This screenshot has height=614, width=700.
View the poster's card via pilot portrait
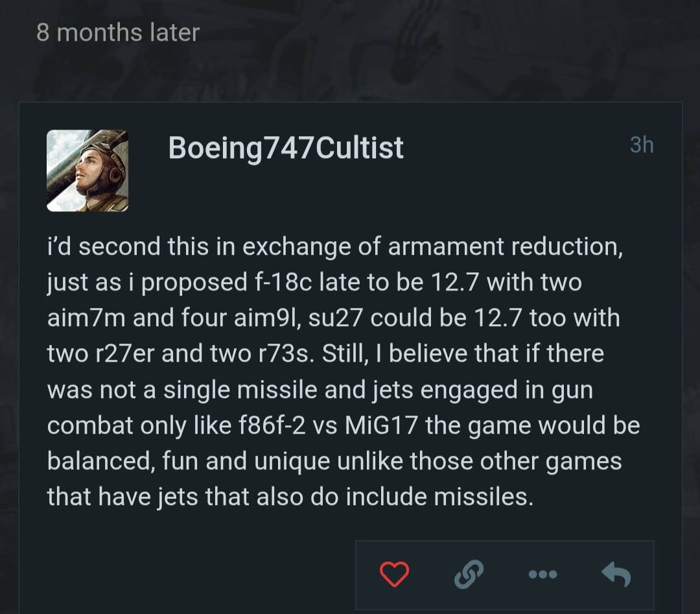pyautogui.click(x=87, y=171)
